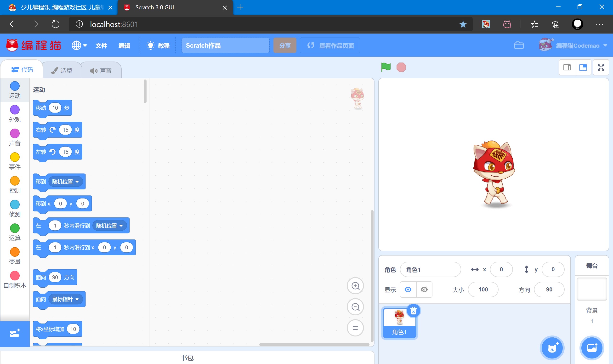Image resolution: width=613 pixels, height=364 pixels.
Task: Click the 分享 share button
Action: pos(285,46)
